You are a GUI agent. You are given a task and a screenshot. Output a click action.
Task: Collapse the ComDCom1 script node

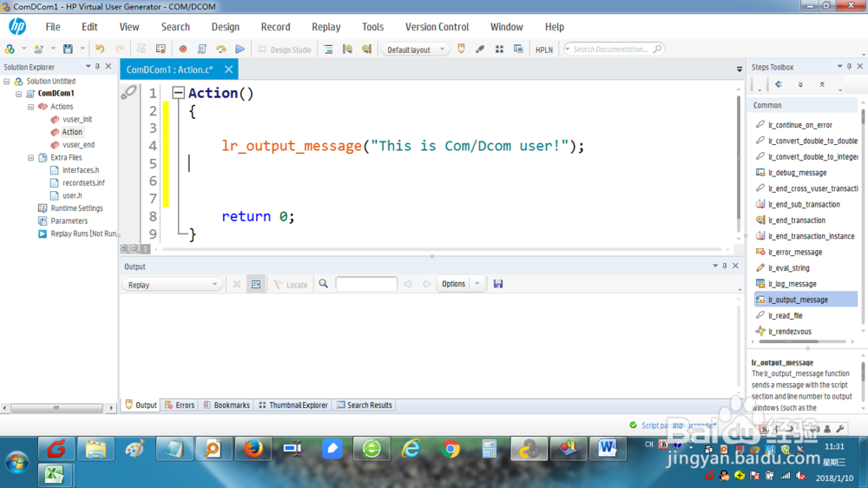click(19, 94)
